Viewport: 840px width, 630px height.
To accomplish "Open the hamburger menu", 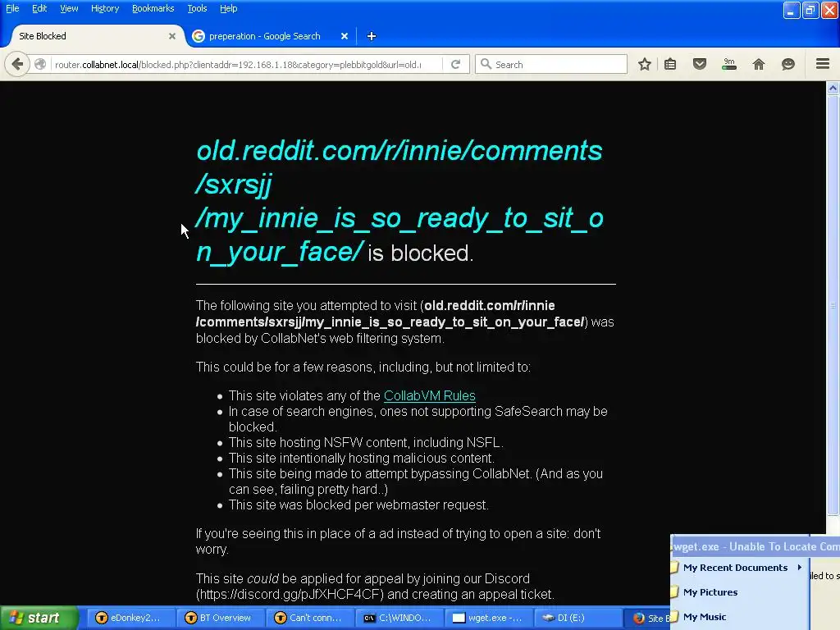I will [x=823, y=64].
